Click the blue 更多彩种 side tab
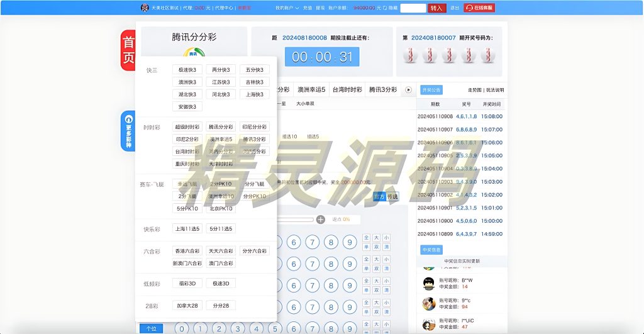The image size is (644, 334). click(128, 131)
